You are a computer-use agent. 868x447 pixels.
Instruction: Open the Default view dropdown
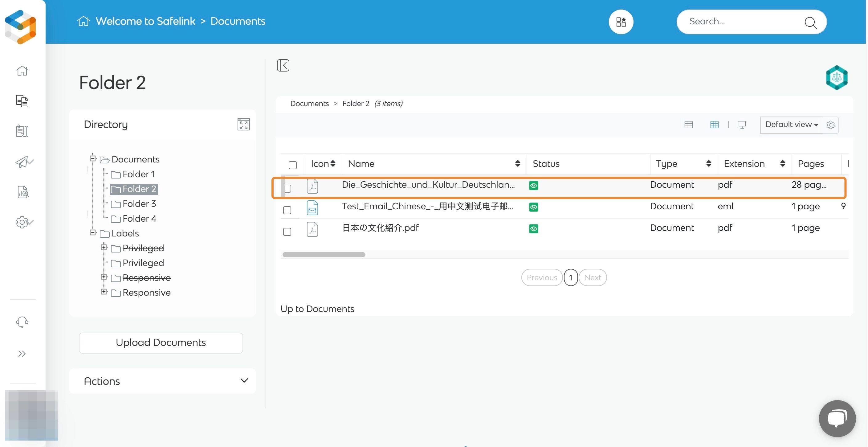(x=791, y=125)
